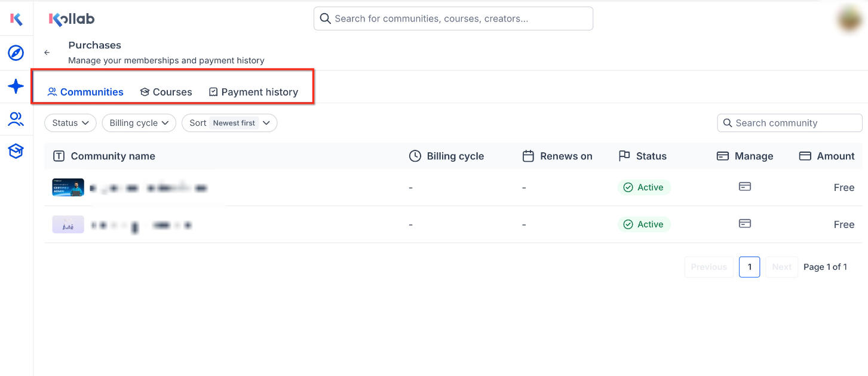Click the manage card icon for first community
The width and height of the screenshot is (868, 376).
(x=745, y=187)
